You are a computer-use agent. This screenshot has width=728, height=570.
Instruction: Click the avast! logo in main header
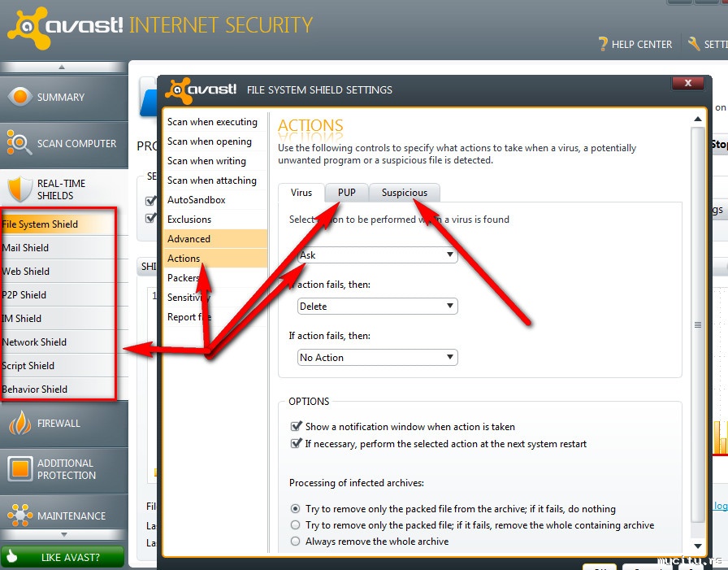coord(65,27)
